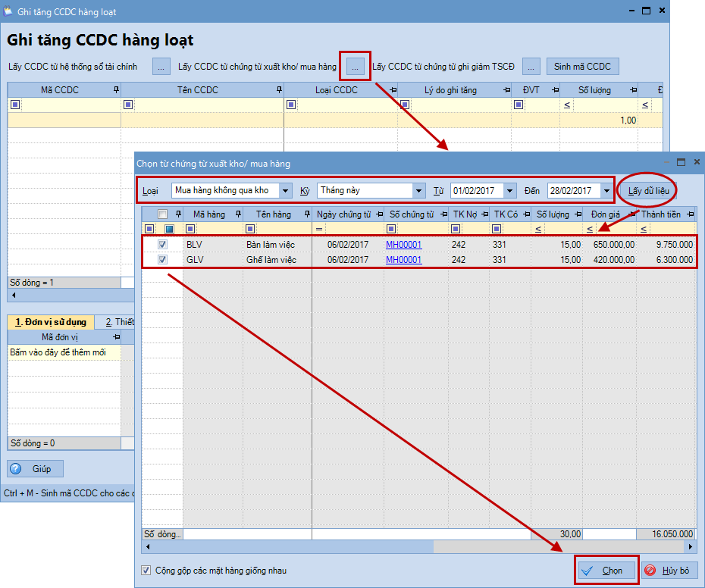The image size is (705, 588).
Task: Open the Đến date picker arrow
Action: [606, 191]
